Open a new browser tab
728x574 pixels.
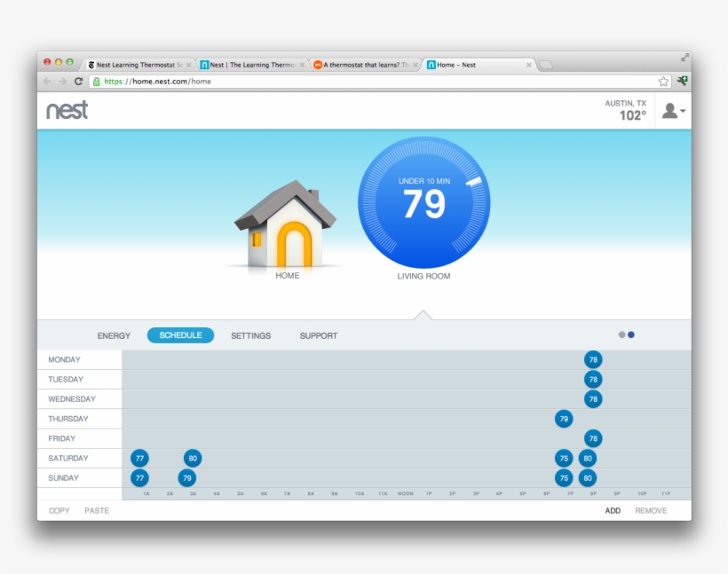546,65
